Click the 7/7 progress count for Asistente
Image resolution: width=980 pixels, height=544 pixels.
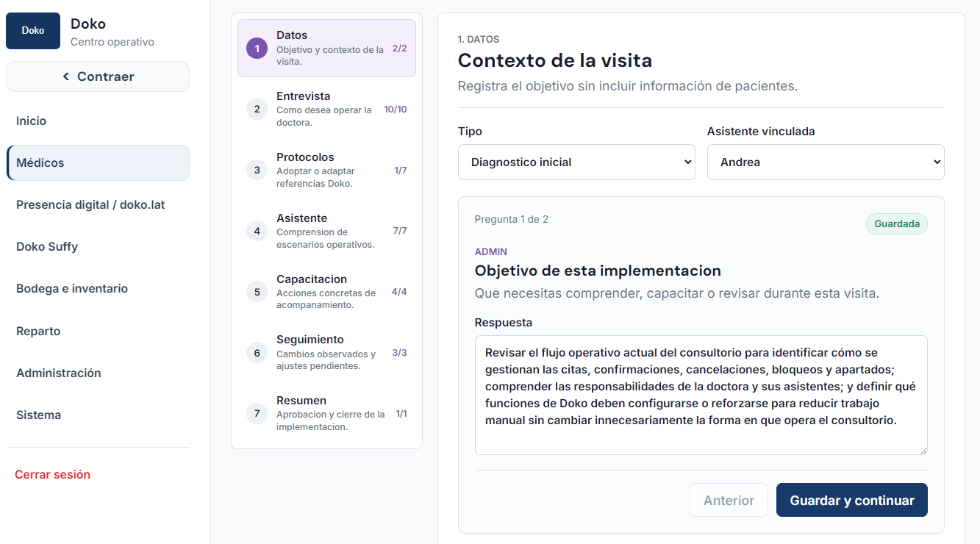coord(400,231)
